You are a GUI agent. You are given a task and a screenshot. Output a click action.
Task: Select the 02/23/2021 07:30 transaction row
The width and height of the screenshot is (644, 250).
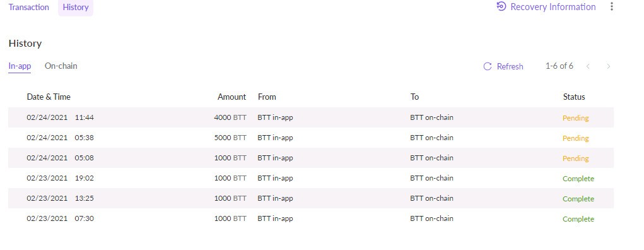click(311, 218)
